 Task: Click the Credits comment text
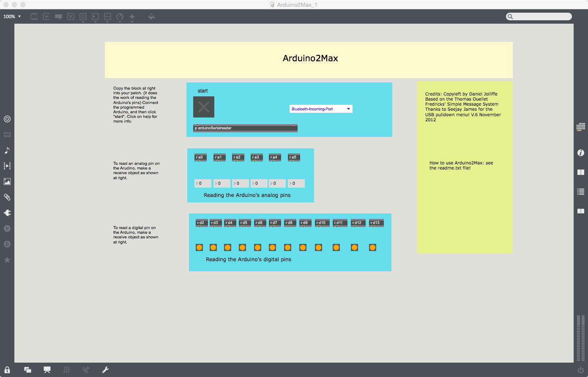(463, 107)
